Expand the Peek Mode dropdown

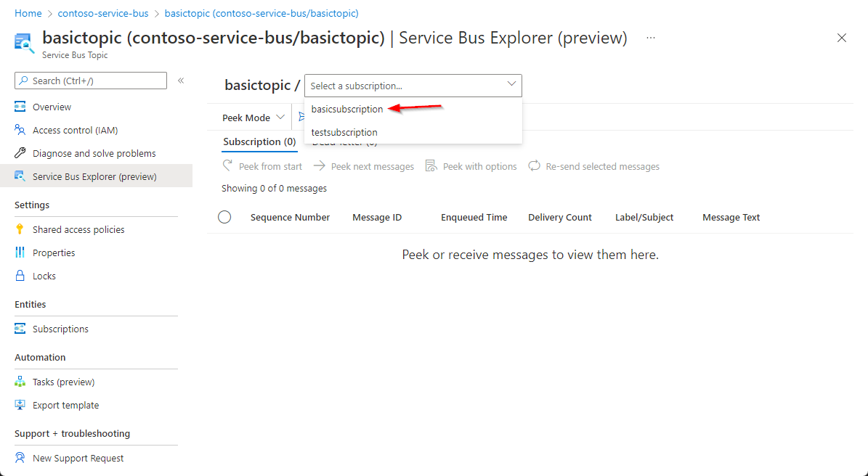click(x=253, y=118)
